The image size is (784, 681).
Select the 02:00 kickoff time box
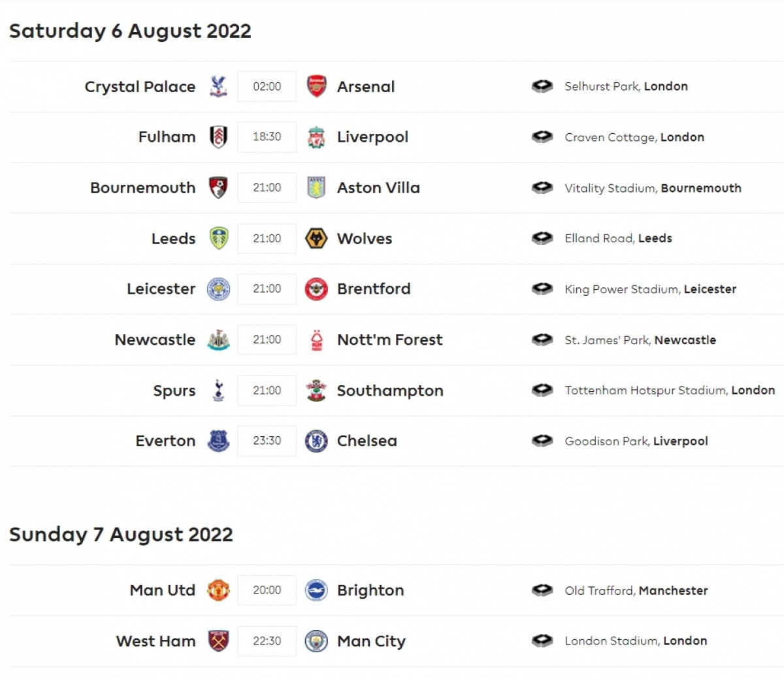point(267,86)
